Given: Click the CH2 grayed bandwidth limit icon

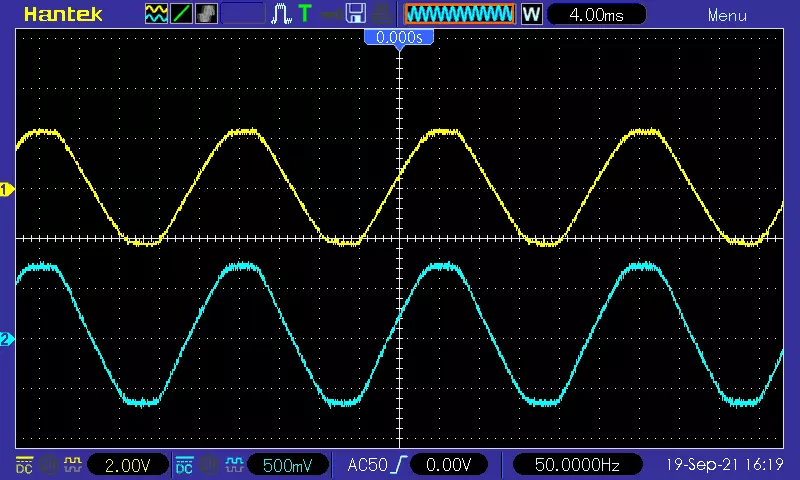Looking at the screenshot, I should coord(209,465).
